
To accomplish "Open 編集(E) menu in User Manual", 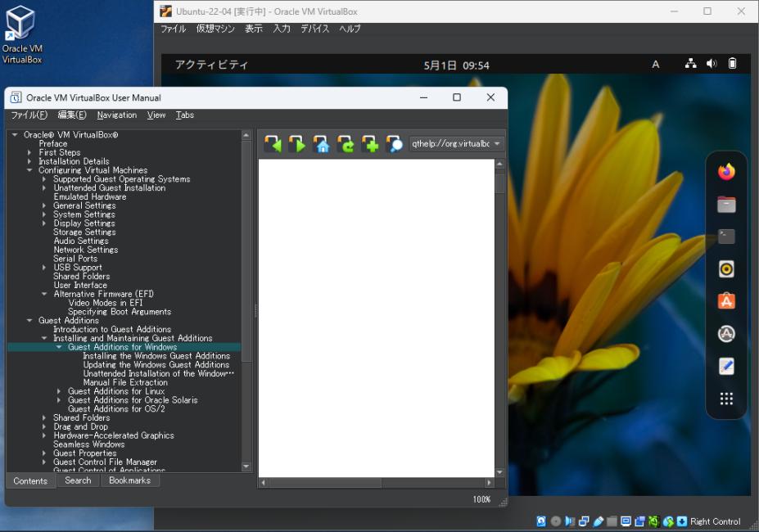I will (x=71, y=115).
